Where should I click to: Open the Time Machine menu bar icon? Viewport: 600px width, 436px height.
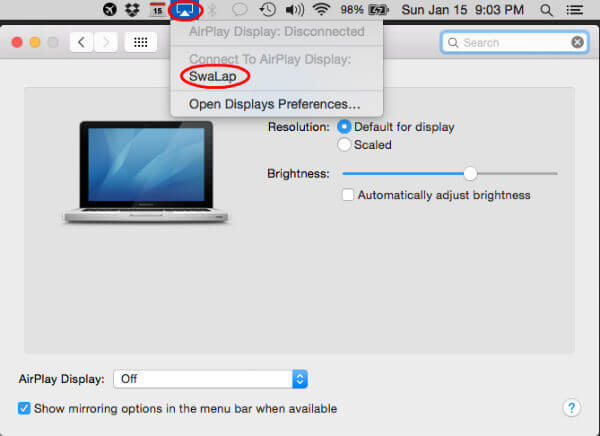point(267,10)
